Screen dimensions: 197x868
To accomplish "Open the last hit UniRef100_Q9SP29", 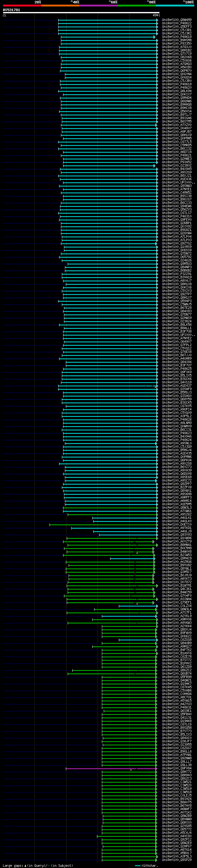I will [x=177, y=860].
